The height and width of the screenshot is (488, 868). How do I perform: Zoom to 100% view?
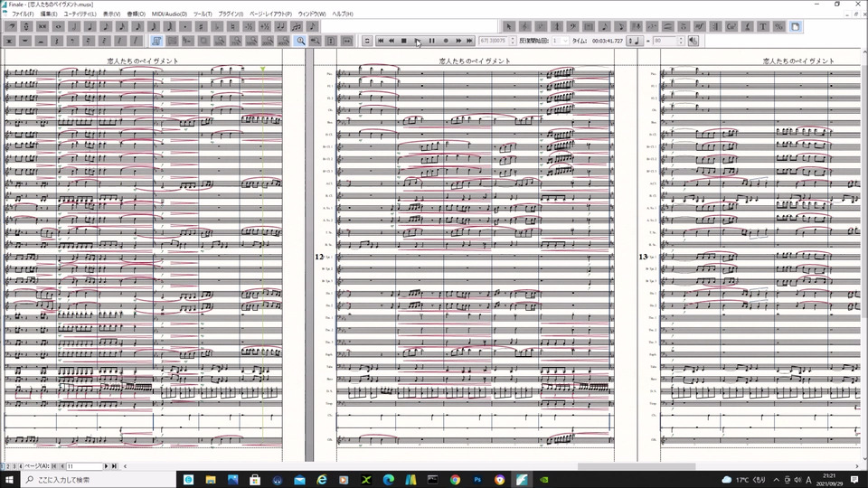pyautogui.click(x=252, y=41)
